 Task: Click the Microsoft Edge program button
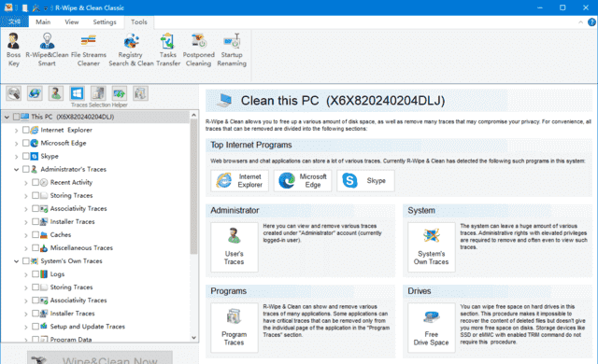tap(303, 180)
